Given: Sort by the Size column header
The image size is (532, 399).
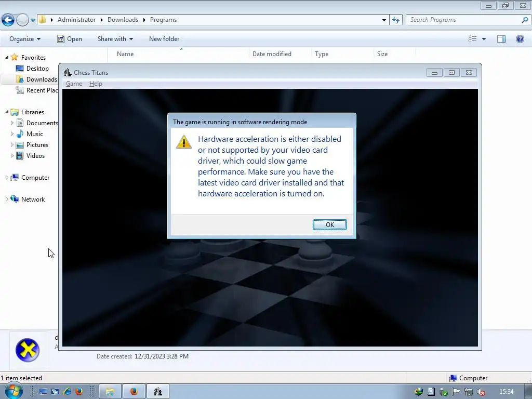Looking at the screenshot, I should point(382,54).
